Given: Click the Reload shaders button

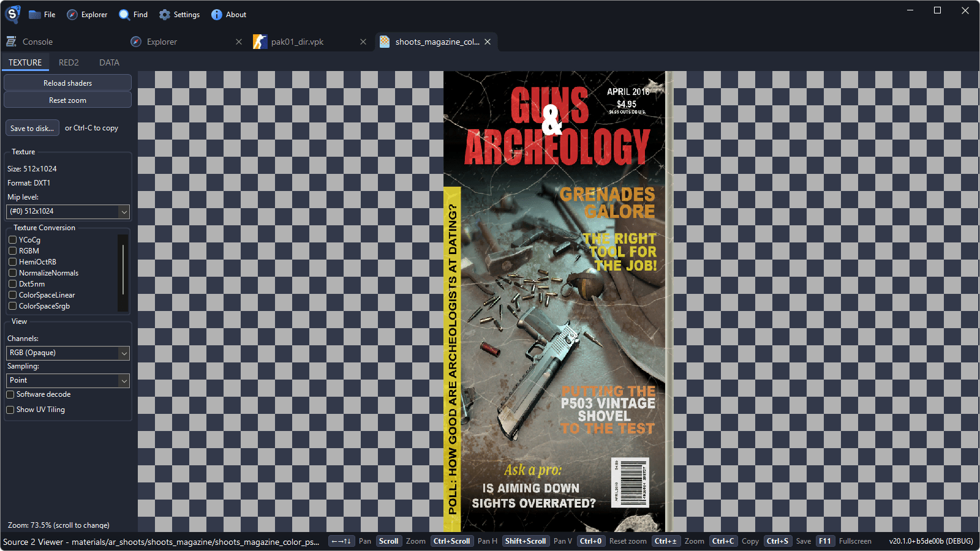Looking at the screenshot, I should [x=67, y=83].
